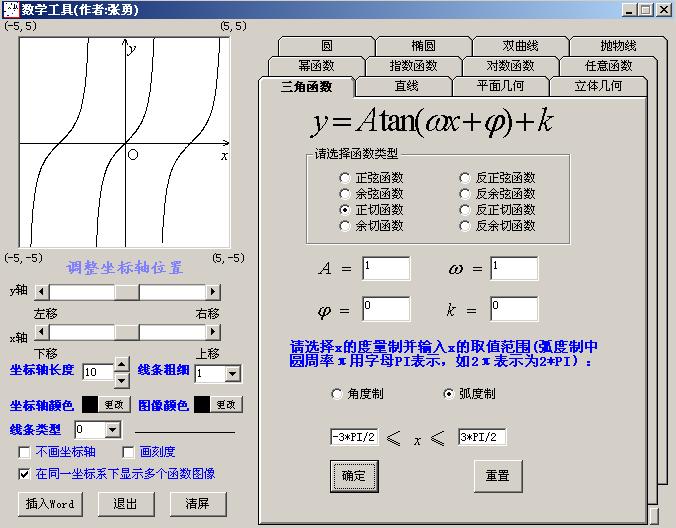Select 三角函数 tab
This screenshot has height=528, width=676.
point(307,87)
